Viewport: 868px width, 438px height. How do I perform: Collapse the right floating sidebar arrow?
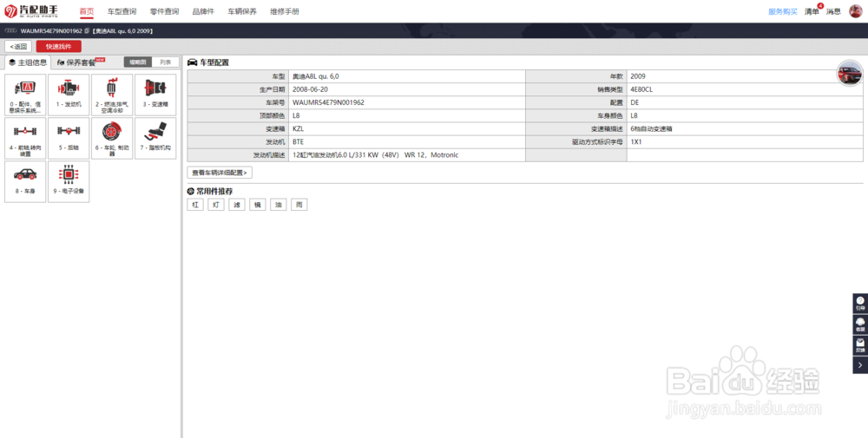tap(859, 365)
